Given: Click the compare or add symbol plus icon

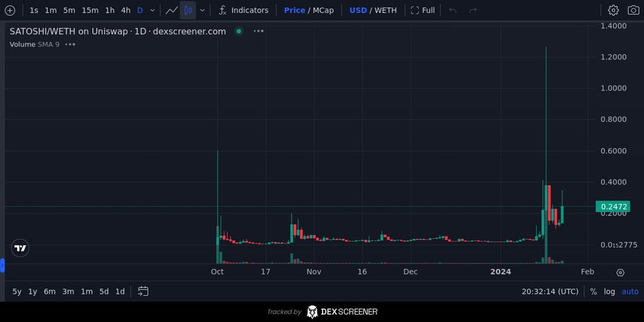Looking at the screenshot, I should point(9,10).
